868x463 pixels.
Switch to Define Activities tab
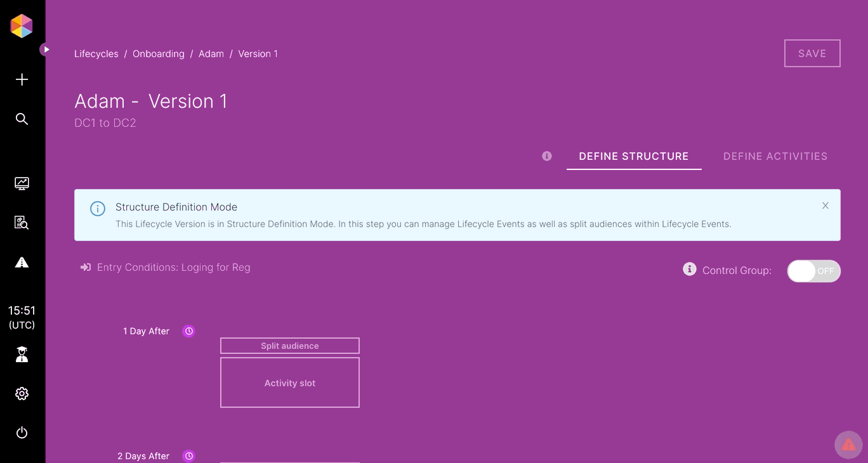(x=775, y=157)
